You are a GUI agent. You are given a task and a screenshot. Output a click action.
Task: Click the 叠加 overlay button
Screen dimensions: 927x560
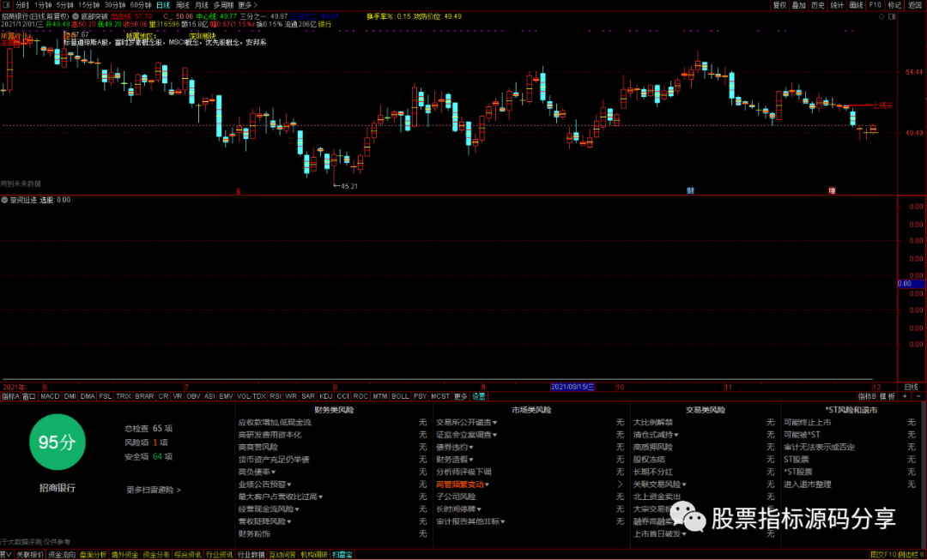[799, 5]
